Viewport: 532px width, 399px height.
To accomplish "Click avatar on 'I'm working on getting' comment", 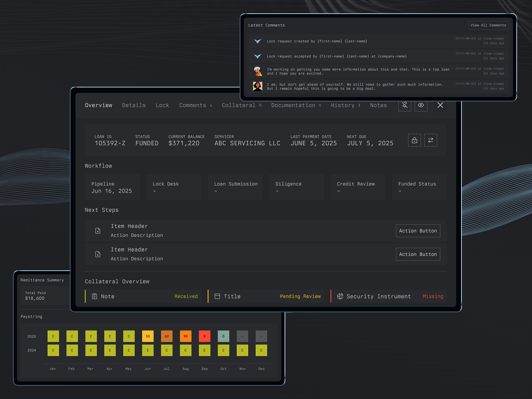I will click(258, 71).
